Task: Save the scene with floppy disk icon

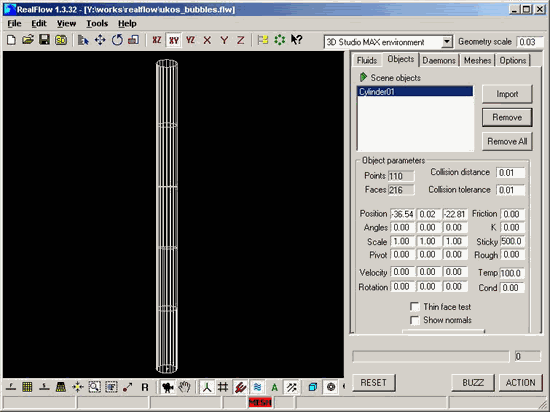Action: pyautogui.click(x=44, y=40)
